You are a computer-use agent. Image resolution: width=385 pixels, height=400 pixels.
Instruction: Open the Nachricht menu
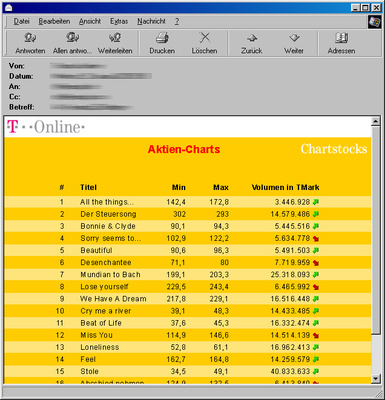[151, 21]
